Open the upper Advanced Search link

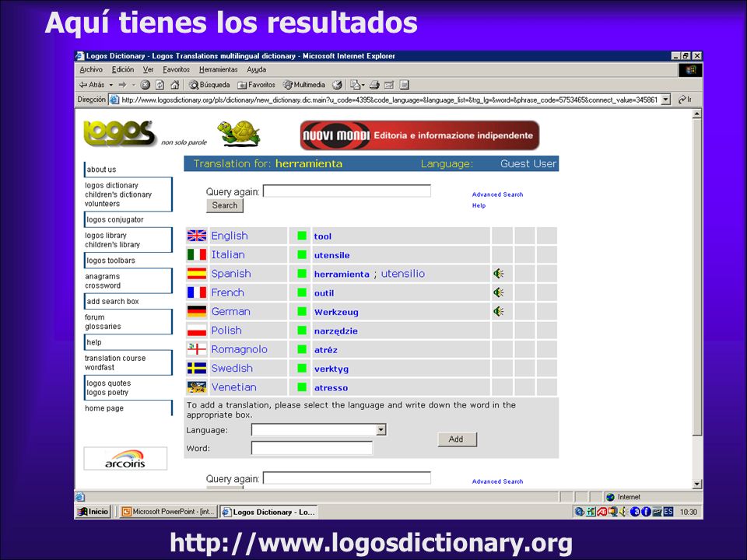coord(497,194)
